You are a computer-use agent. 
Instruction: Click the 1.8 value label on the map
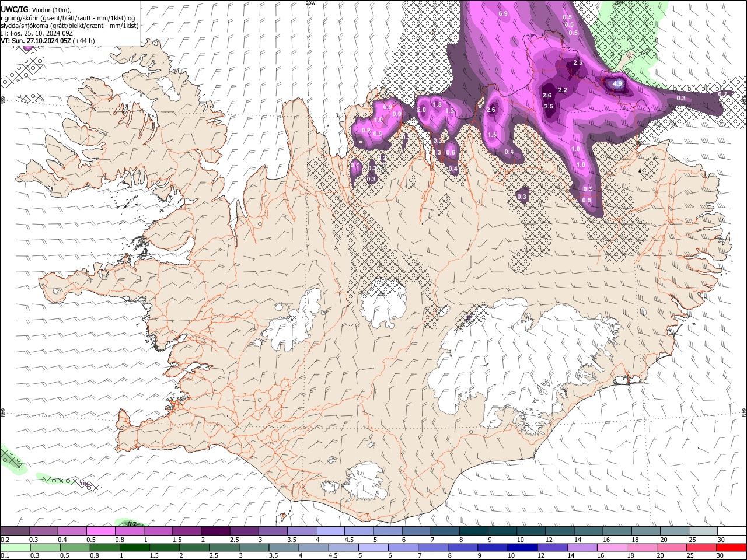pyautogui.click(x=437, y=104)
